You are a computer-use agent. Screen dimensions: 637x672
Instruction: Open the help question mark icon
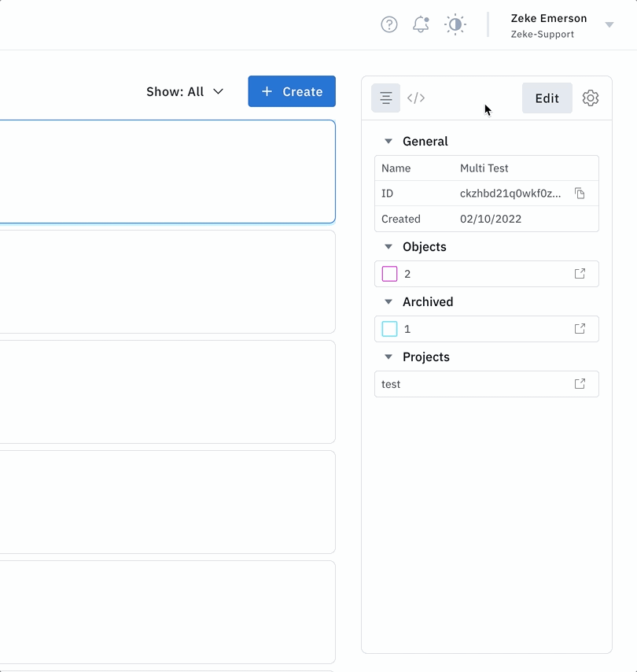point(389,24)
